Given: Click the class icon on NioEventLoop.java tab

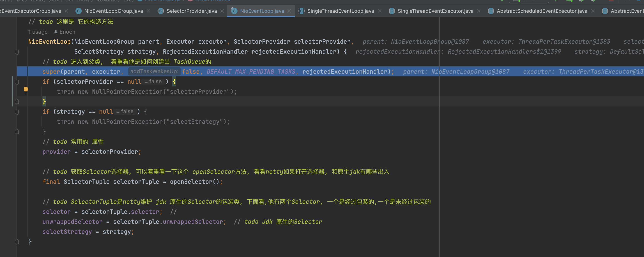Looking at the screenshot, I should tap(234, 11).
